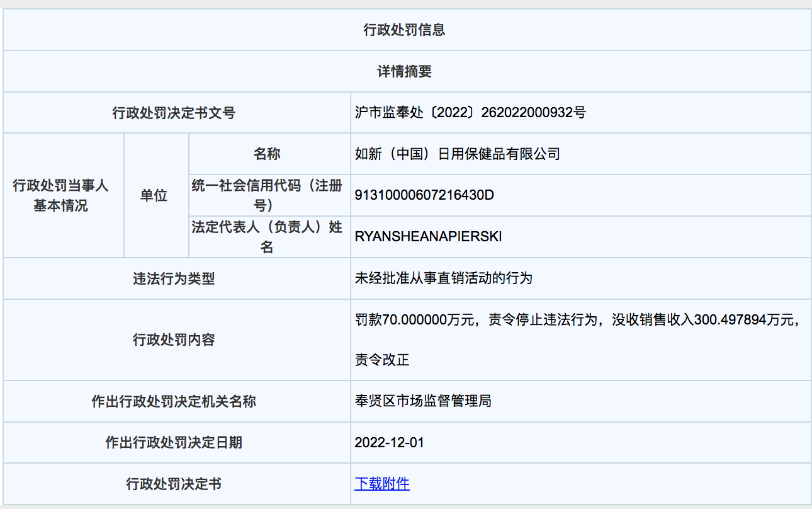The width and height of the screenshot is (812, 509).
Task: Click the 行政处罚当事人基本情况 label
Action: [x=61, y=195]
